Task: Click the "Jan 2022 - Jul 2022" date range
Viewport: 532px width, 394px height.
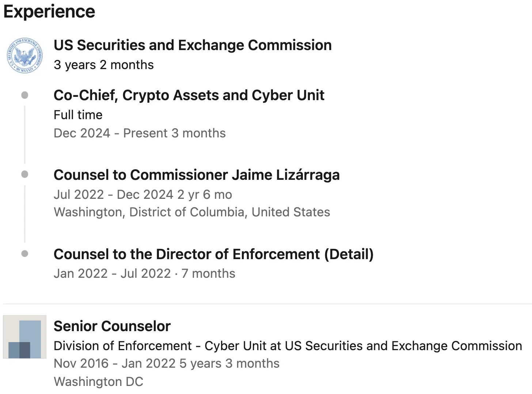Action: (x=112, y=273)
